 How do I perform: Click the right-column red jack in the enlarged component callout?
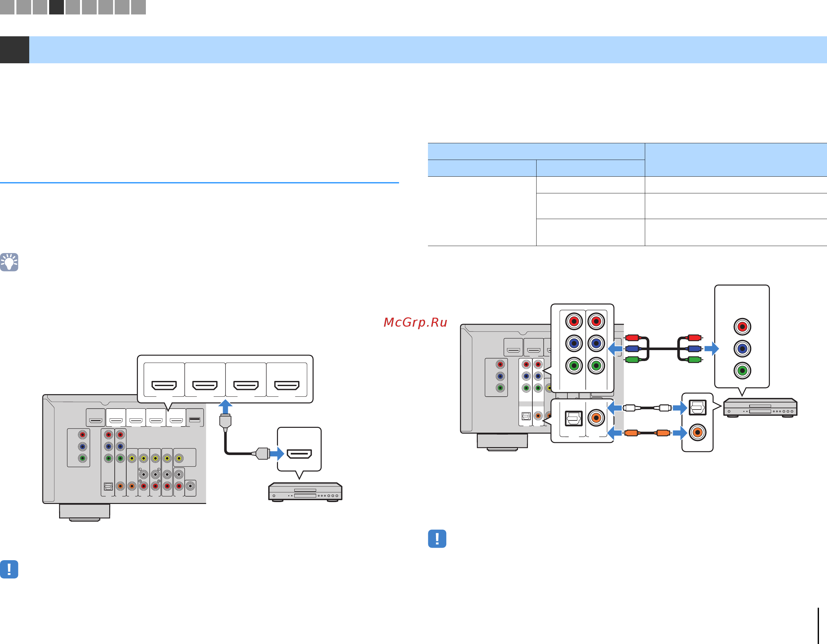click(x=596, y=321)
